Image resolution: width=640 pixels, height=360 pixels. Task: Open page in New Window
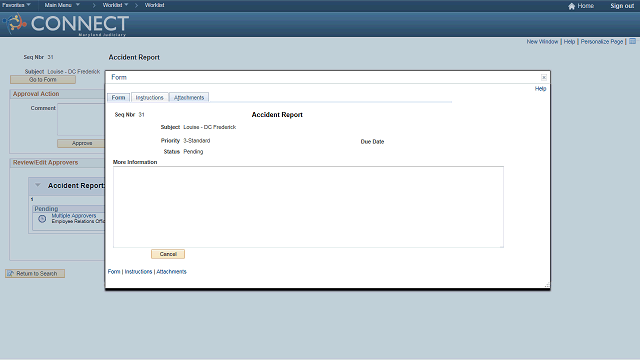click(542, 42)
